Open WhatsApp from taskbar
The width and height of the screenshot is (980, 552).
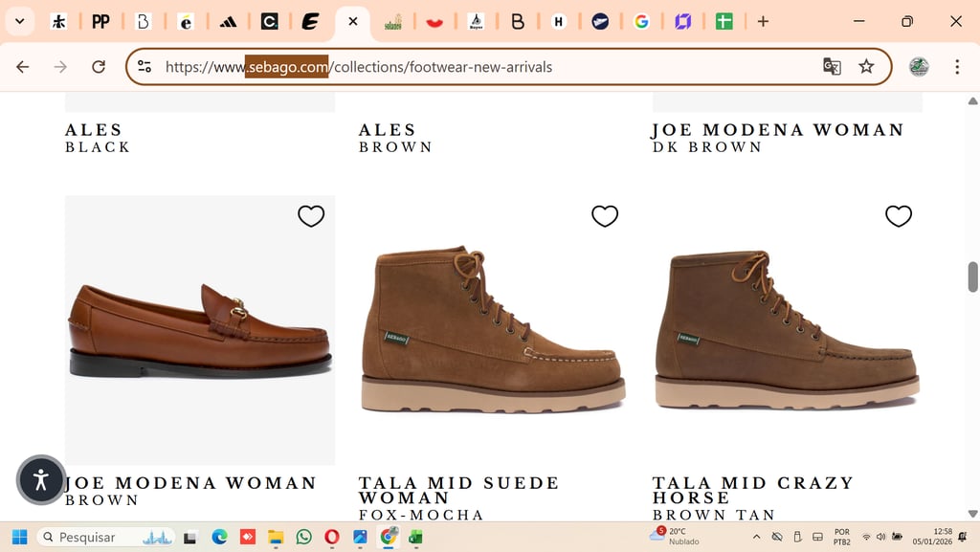click(303, 537)
